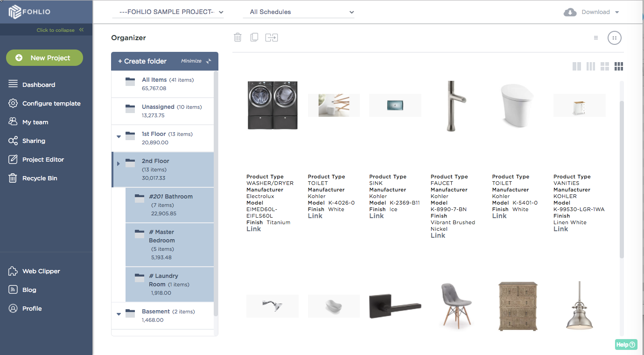644x355 pixels.
Task: Click the Web Clipper puzzle icon
Action: (13, 271)
